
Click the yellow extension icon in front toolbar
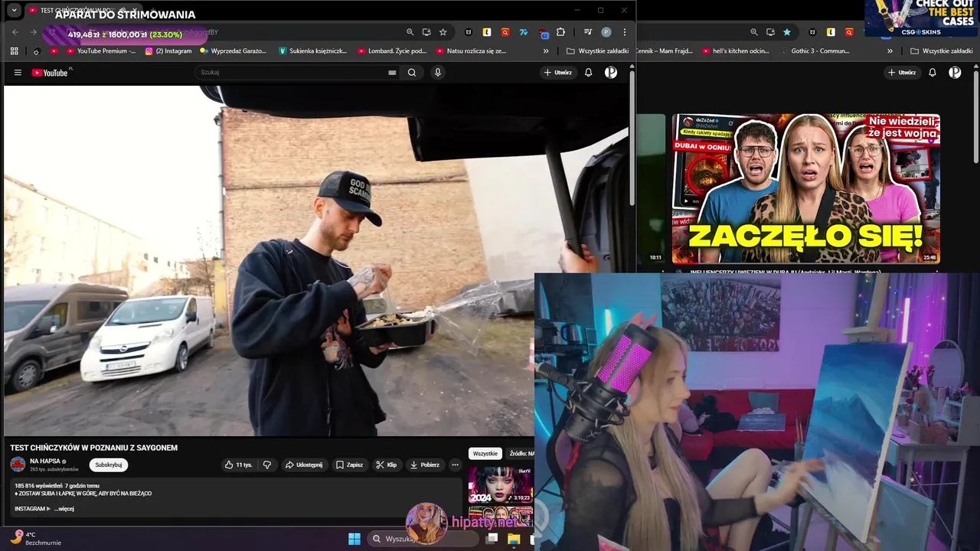point(487,32)
